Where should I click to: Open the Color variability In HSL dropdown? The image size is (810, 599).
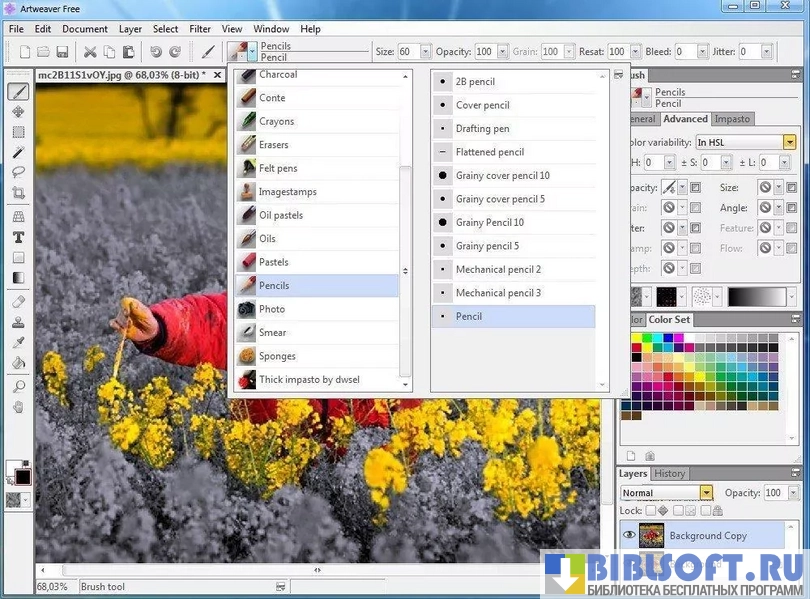(789, 143)
